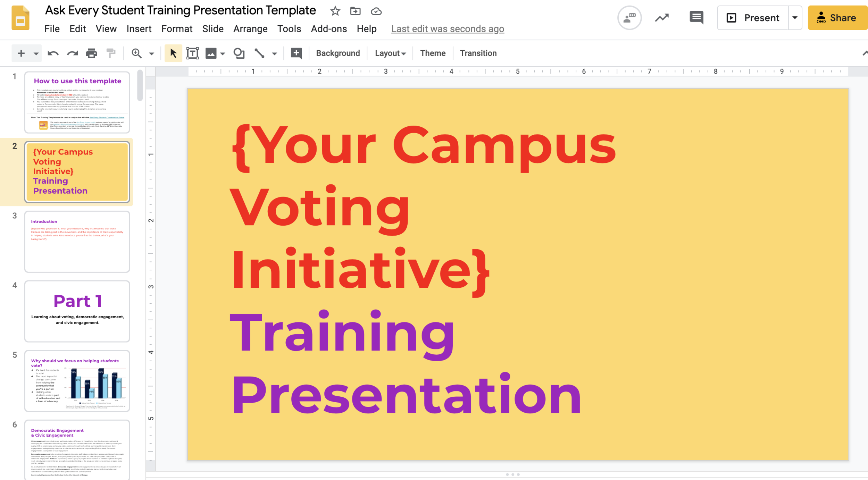Click the Undo arrow icon

[53, 53]
